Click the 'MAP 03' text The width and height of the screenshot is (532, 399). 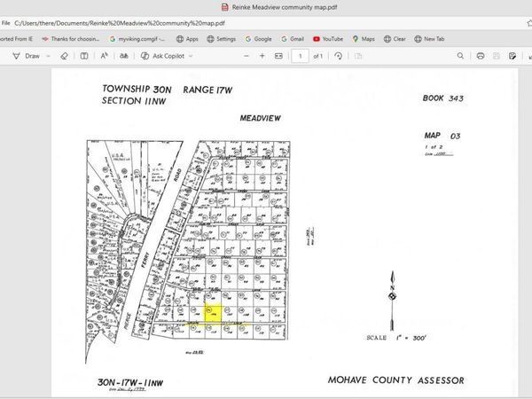(442, 136)
